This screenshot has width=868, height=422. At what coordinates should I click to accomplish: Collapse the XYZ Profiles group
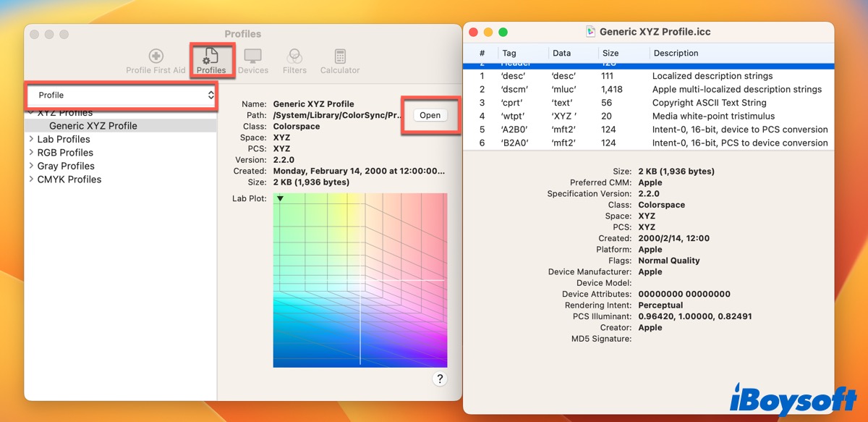31,112
